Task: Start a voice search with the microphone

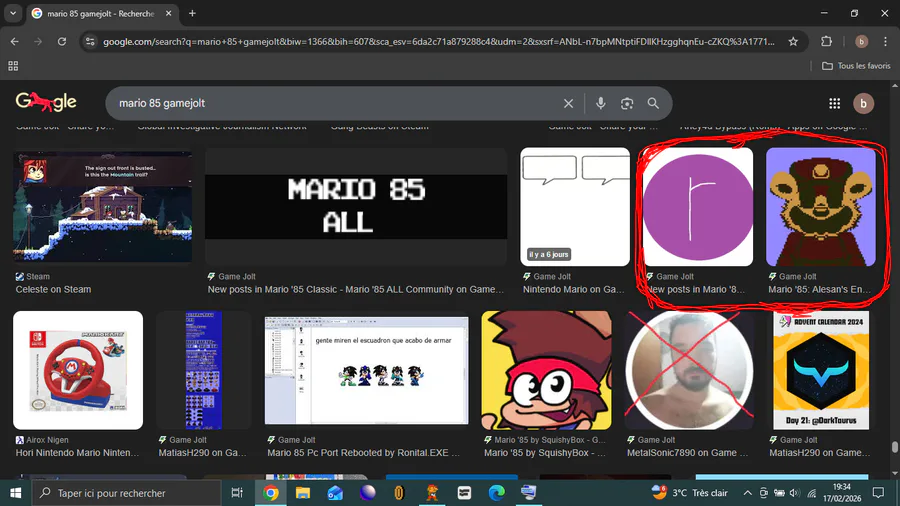Action: 600,103
